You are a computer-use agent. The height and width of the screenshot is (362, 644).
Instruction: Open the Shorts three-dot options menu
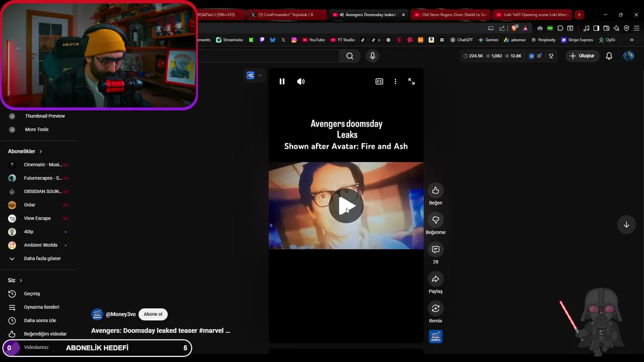395,81
